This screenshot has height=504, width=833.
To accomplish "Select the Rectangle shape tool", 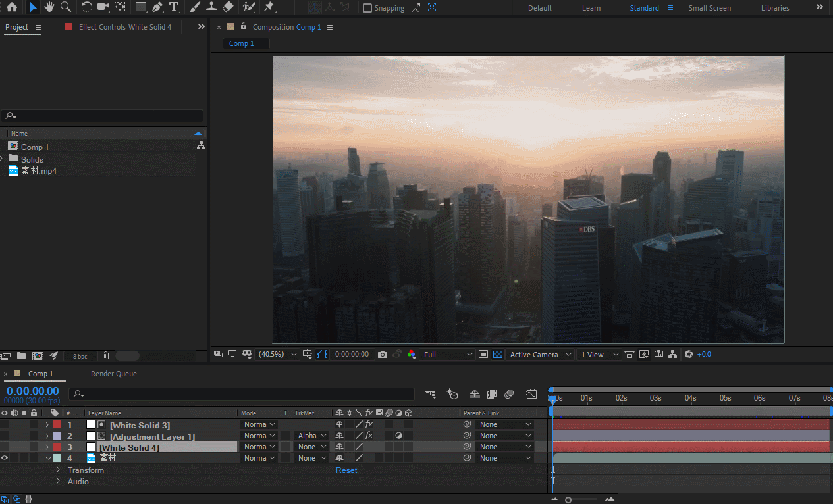I will pos(140,7).
